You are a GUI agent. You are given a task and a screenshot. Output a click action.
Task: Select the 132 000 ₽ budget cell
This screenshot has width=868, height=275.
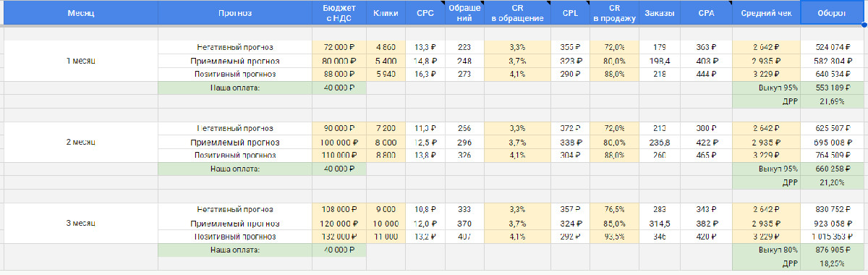[x=339, y=236]
